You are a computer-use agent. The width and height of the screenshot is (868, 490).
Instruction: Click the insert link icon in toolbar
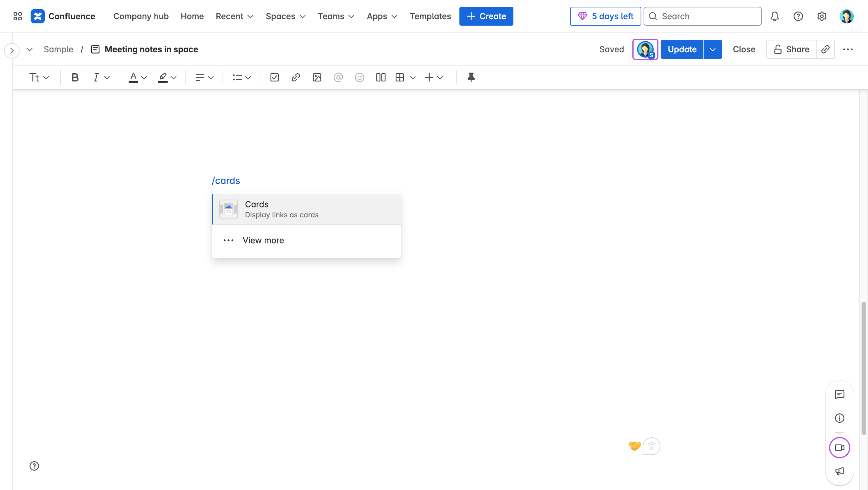(x=295, y=78)
